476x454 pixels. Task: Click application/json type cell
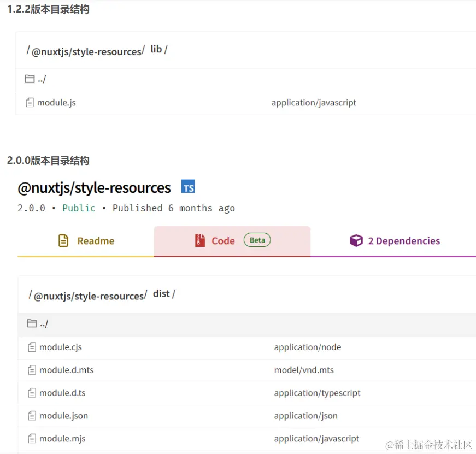(305, 416)
